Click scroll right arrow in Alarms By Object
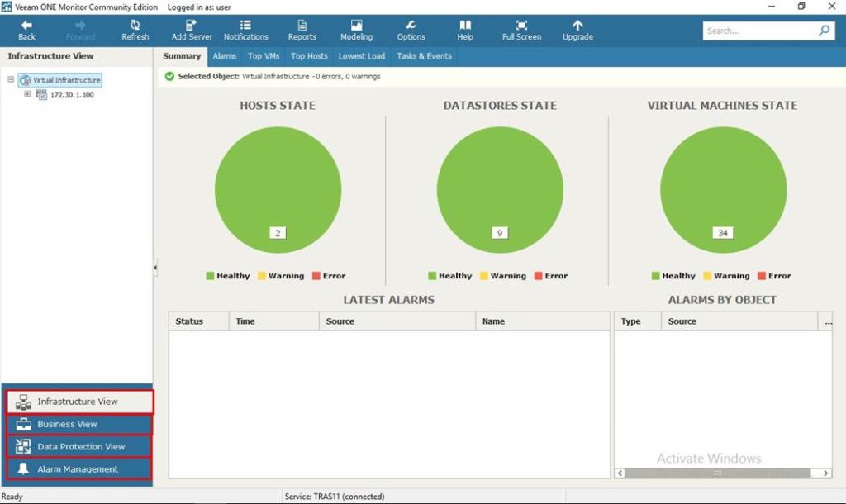The image size is (846, 504). click(x=826, y=473)
